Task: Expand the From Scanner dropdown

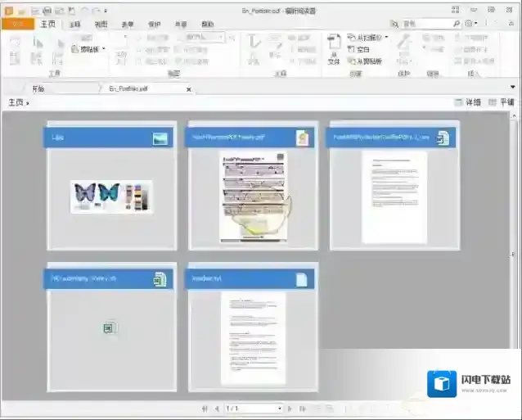Action: 388,38
